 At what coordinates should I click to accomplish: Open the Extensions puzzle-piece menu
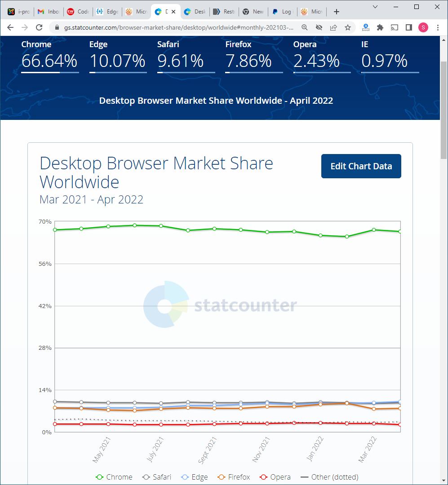click(x=380, y=27)
